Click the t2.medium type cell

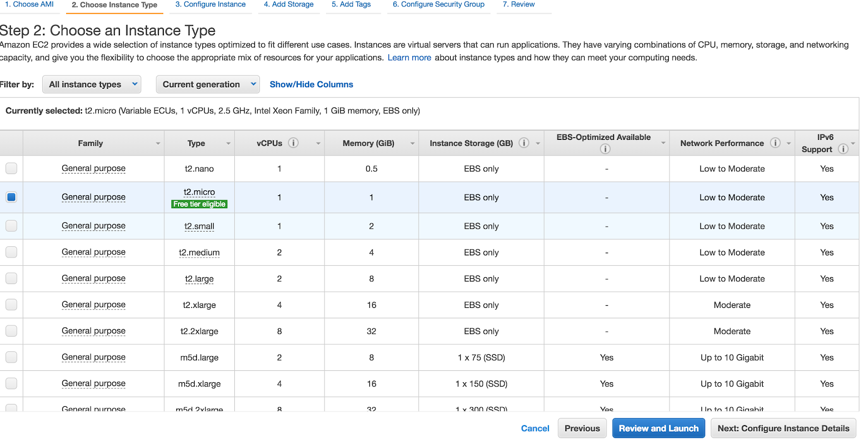(x=199, y=253)
